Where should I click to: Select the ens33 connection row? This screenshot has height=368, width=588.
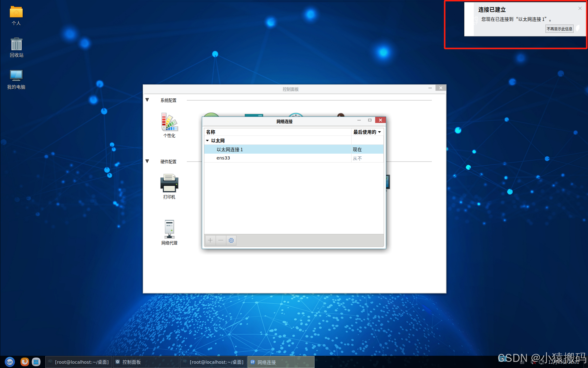(223, 158)
